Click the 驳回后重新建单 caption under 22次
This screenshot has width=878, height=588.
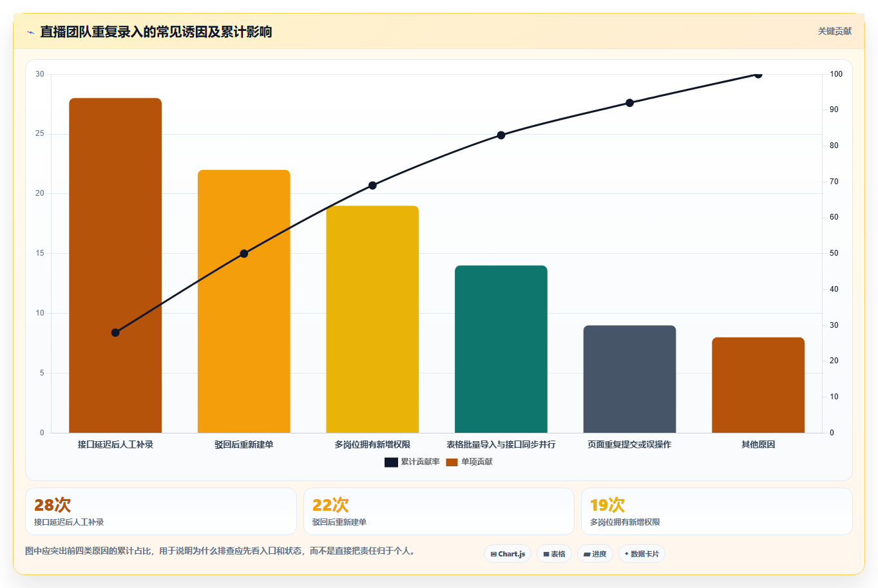[x=339, y=522]
